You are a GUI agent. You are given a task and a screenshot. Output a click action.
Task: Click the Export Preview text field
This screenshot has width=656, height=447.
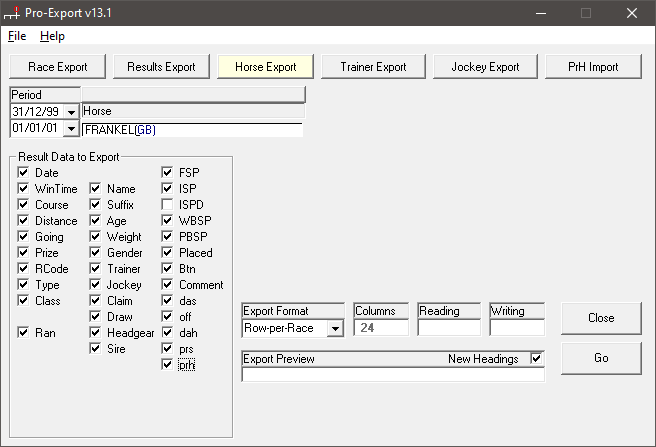pyautogui.click(x=393, y=375)
